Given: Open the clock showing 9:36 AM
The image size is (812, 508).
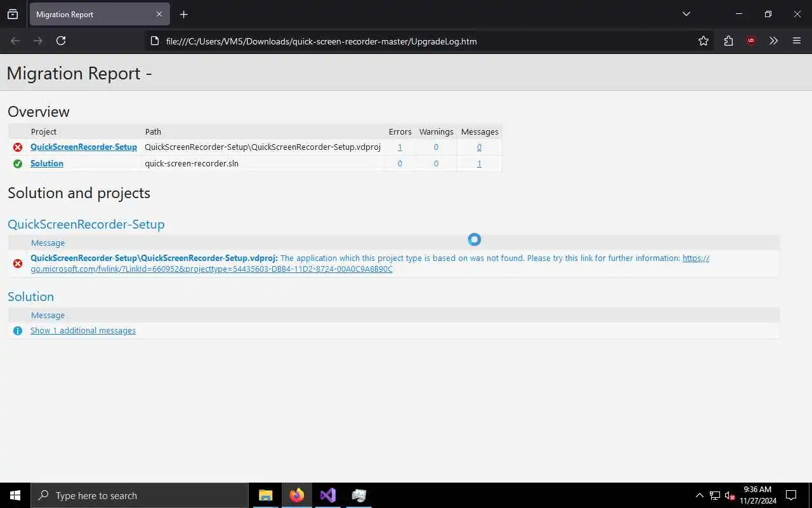Looking at the screenshot, I should 757,495.
